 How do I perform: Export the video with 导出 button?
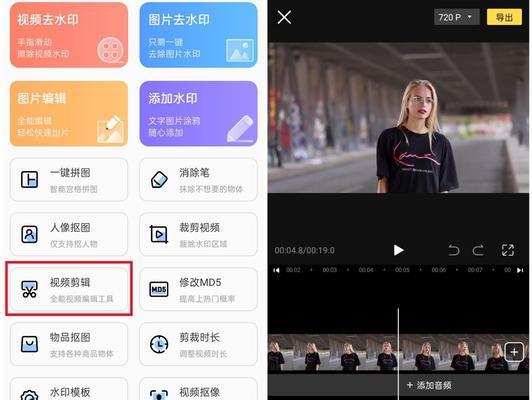coord(504,17)
